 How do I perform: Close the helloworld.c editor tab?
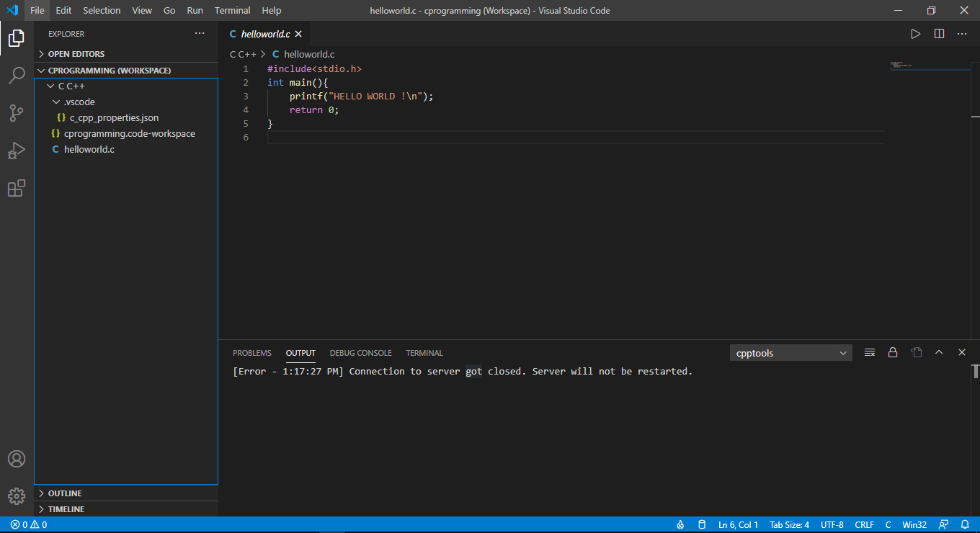point(298,34)
